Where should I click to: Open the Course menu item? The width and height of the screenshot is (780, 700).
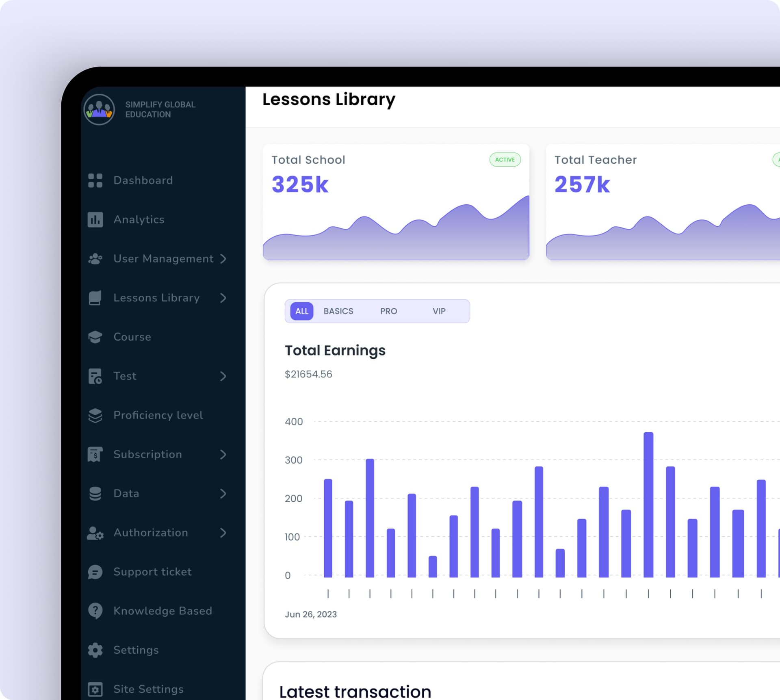pos(132,337)
